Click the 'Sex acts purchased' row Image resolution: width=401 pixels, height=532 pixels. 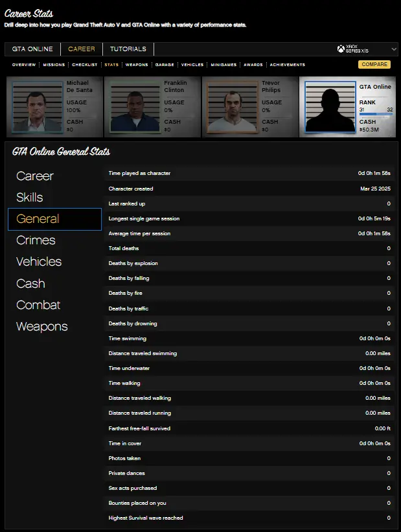coord(249,488)
